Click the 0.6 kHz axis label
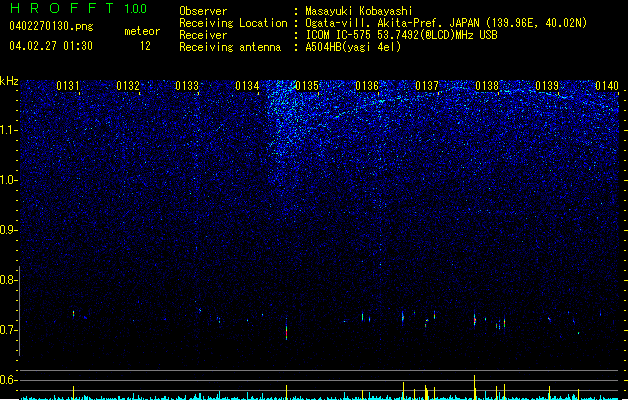This screenshot has width=629, height=400. (8, 380)
